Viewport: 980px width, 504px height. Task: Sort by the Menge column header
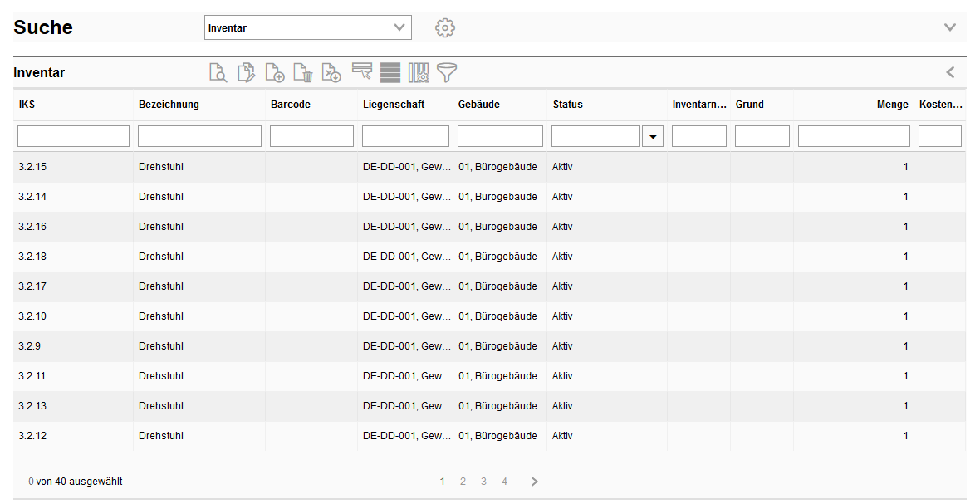click(892, 105)
